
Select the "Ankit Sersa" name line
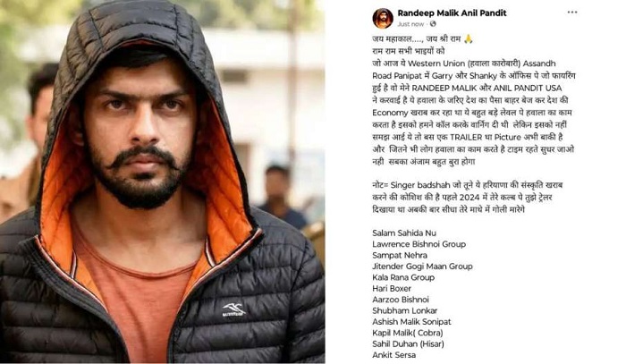pos(394,355)
